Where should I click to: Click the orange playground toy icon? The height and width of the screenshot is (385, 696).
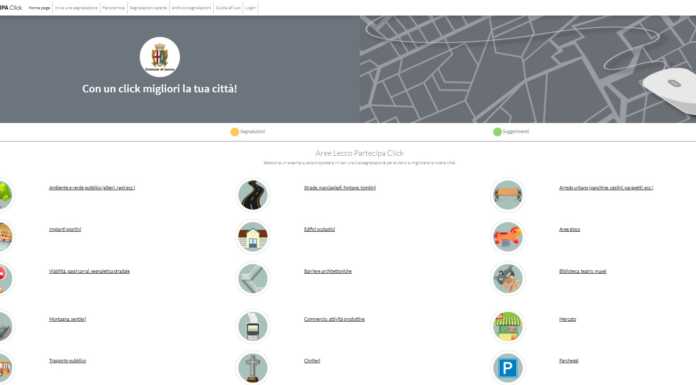click(508, 237)
